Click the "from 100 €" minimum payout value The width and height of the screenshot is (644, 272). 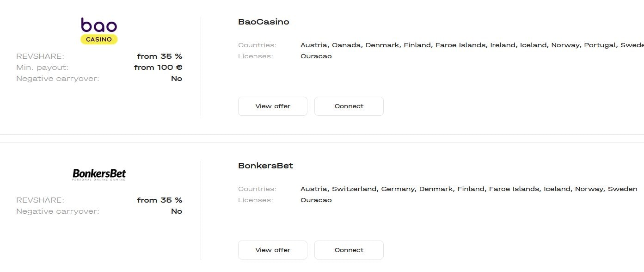[158, 67]
